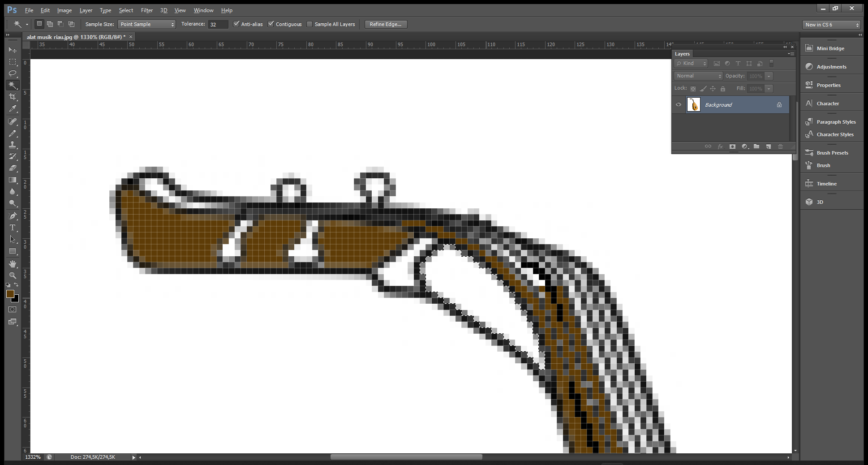Activate the Hand tool

pos(13,263)
